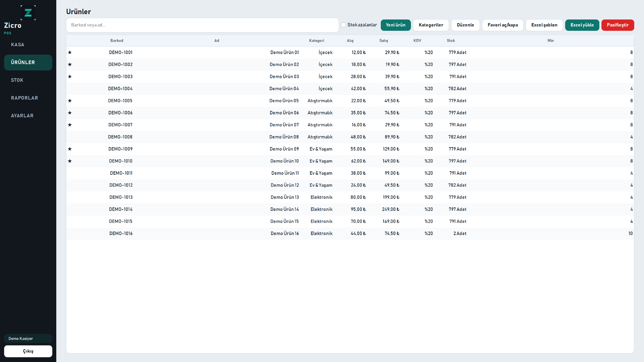
Task: Click Favori aç/kapa button
Action: click(502, 25)
